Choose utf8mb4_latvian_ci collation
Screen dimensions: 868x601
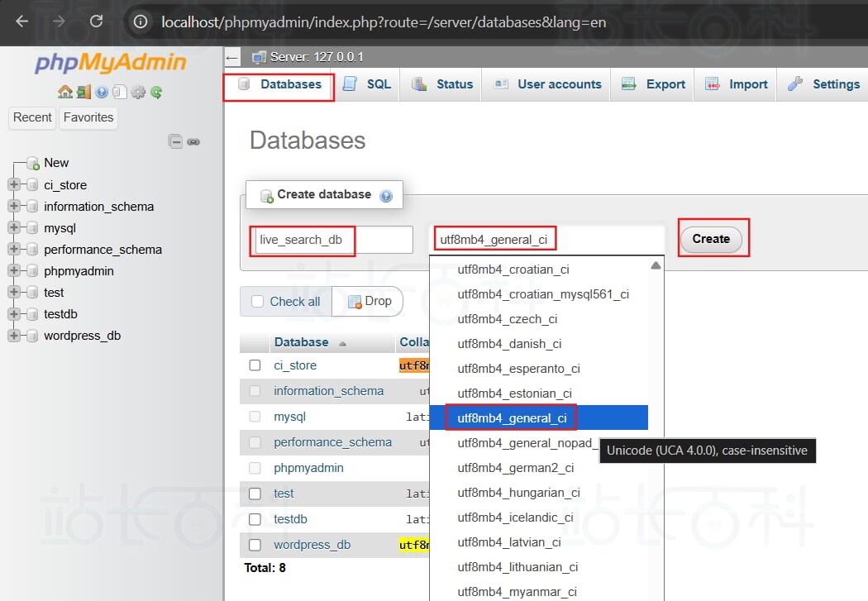click(x=539, y=541)
